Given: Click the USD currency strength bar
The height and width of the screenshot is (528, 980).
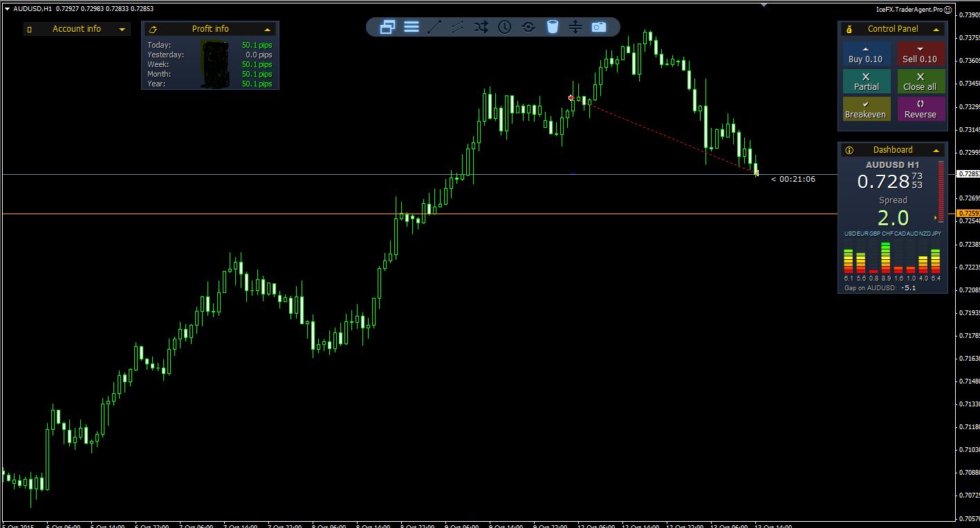Looking at the screenshot, I should pyautogui.click(x=849, y=261).
